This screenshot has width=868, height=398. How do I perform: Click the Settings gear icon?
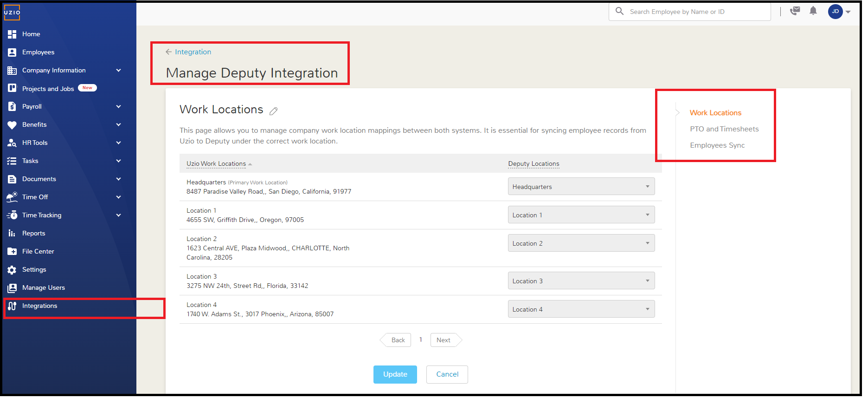(12, 270)
